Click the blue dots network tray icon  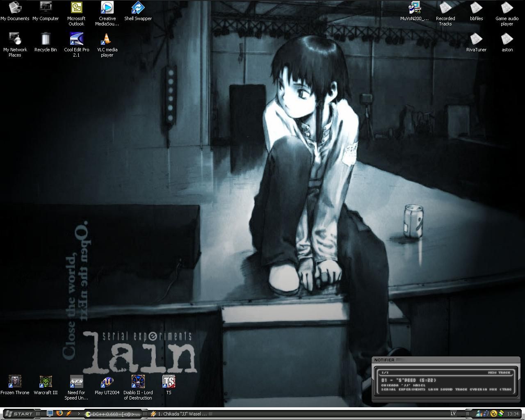tap(486, 413)
